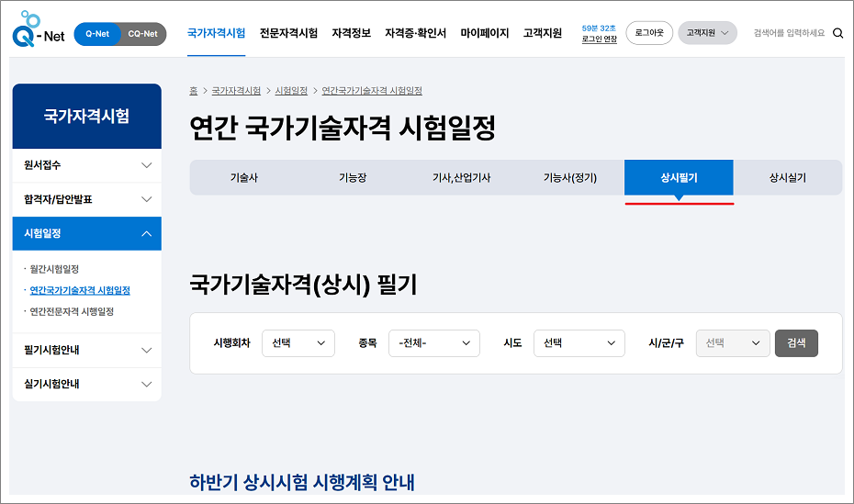Switch to the Q-Net toggle option
This screenshot has width=854, height=504.
(x=97, y=34)
